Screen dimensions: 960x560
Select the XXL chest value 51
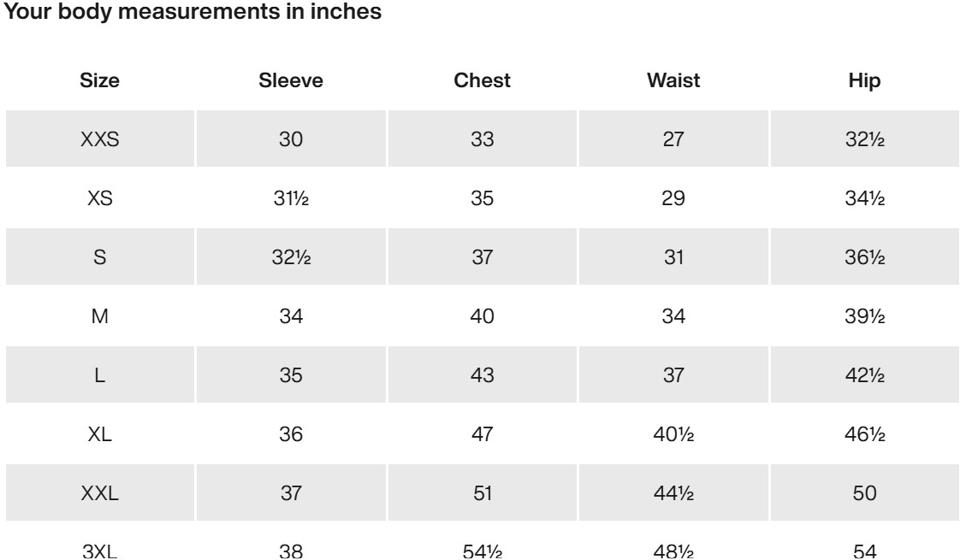click(482, 492)
